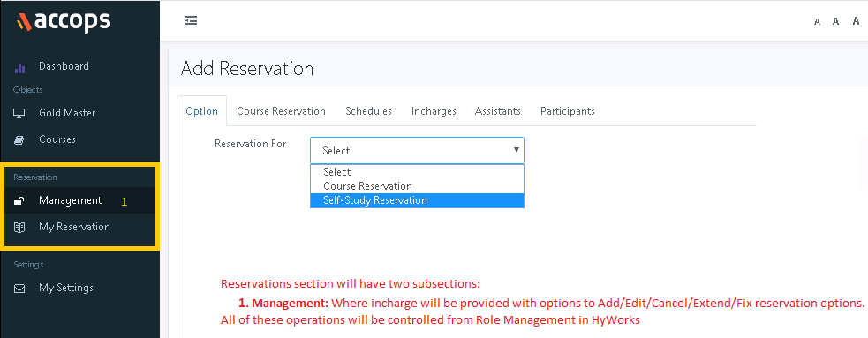
Task: Switch to the Schedules tab
Action: point(369,111)
